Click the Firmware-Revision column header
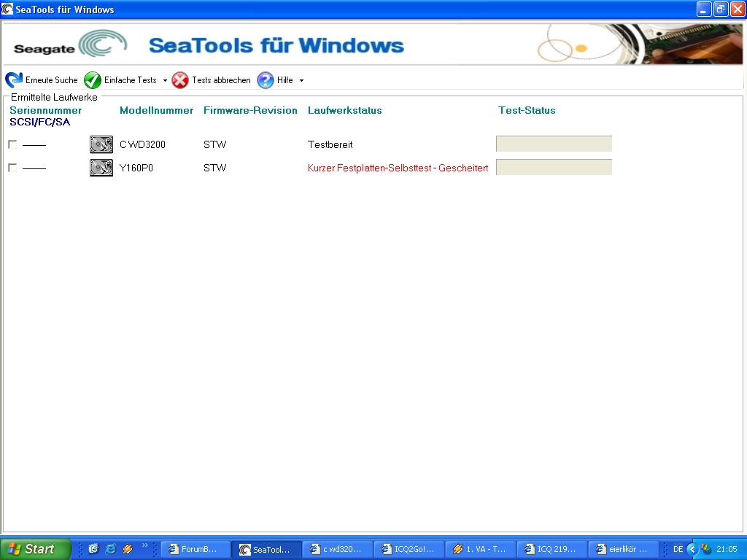The height and width of the screenshot is (560, 747). [250, 111]
